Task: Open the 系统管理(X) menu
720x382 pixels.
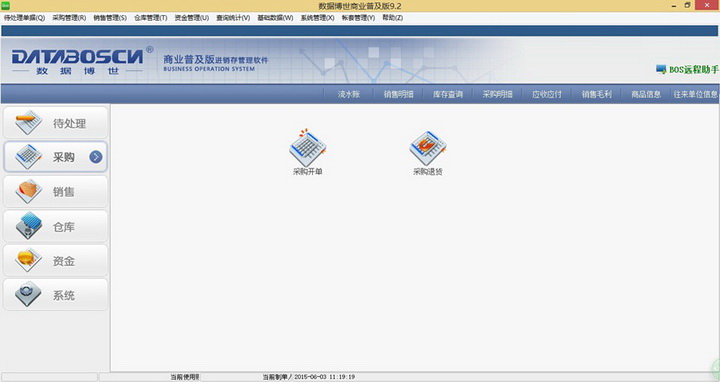Action: click(317, 18)
